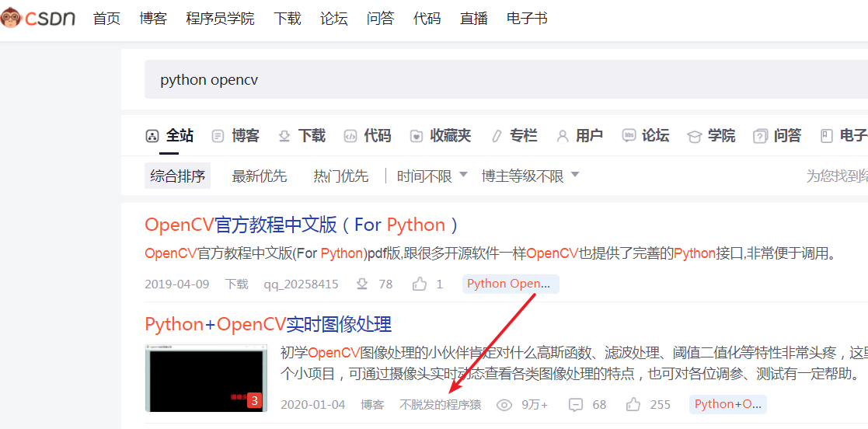
Task: Click the 用户 person icon
Action: coord(563,136)
